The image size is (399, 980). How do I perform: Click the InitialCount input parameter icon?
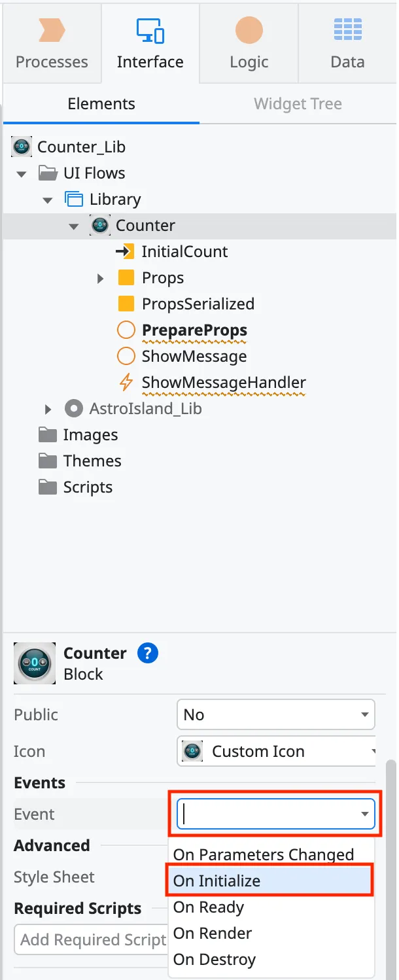click(126, 251)
